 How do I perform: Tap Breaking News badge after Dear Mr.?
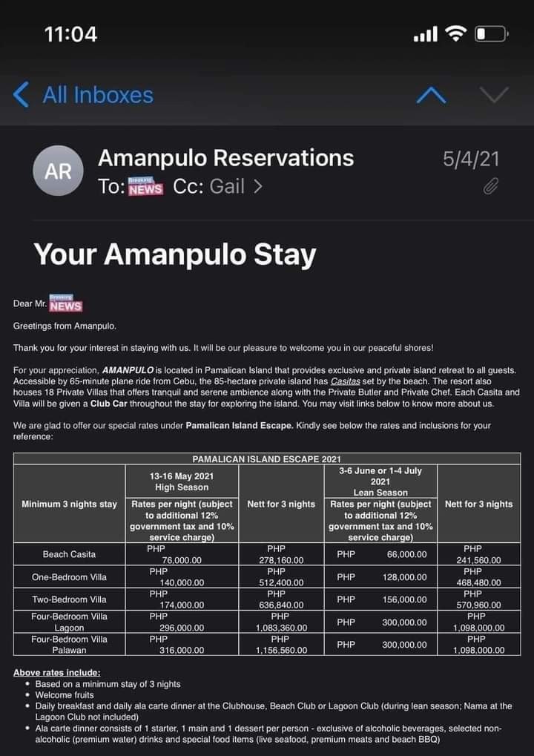click(x=65, y=303)
